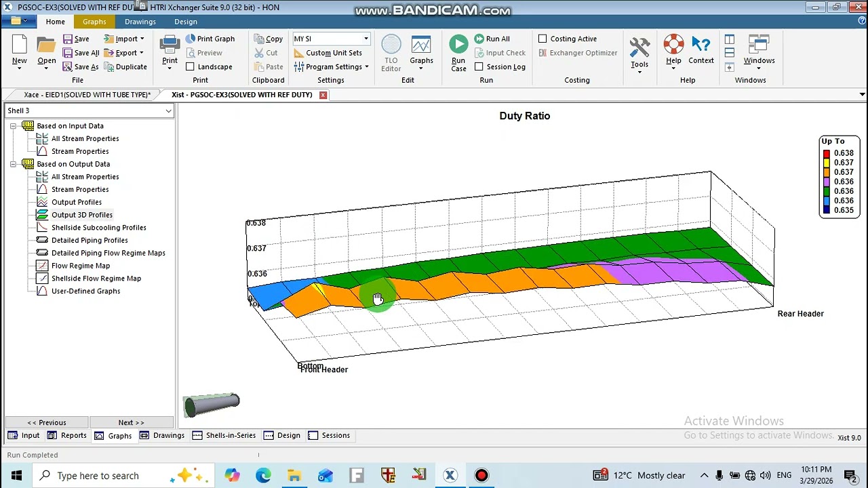The width and height of the screenshot is (868, 488).
Task: Open the MY SI unit set dropdown
Action: point(366,39)
